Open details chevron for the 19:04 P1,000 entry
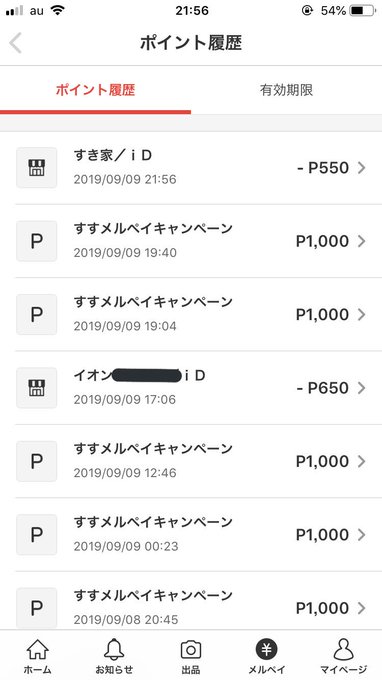This screenshot has height=680, width=382. [x=362, y=314]
